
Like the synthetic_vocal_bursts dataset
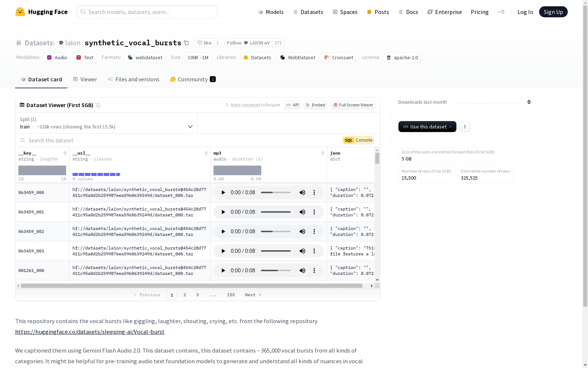pos(204,43)
